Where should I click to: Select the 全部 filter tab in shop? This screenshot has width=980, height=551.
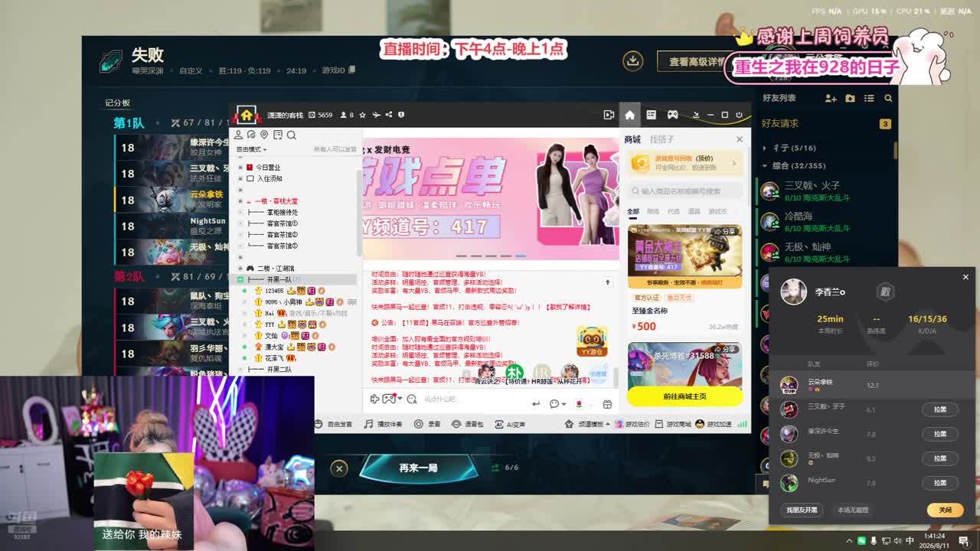[x=633, y=211]
